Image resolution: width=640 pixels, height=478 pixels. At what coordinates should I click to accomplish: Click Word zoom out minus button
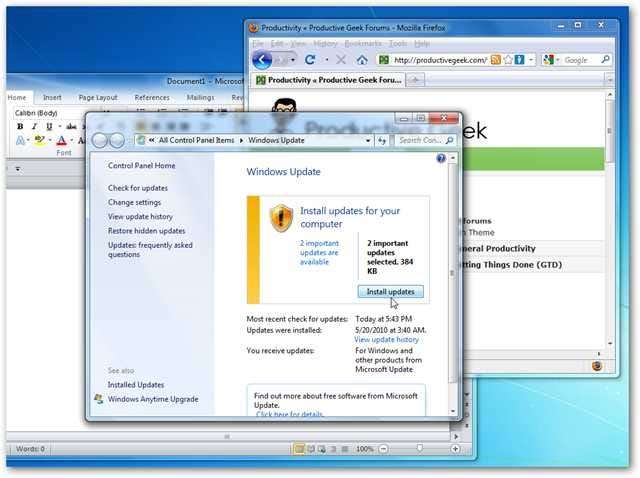[x=383, y=449]
